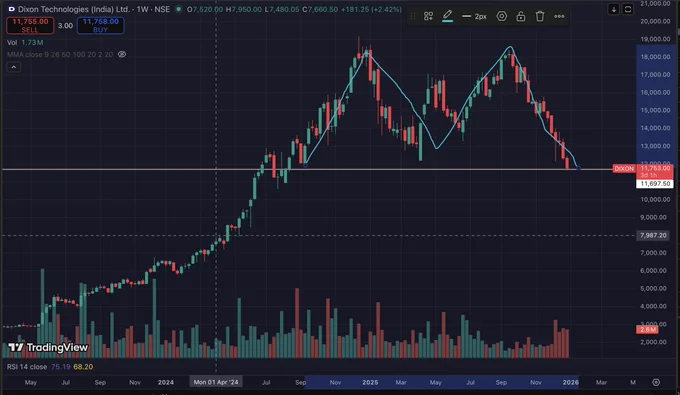Delete the drawing using trash icon
Viewport: 680px width, 395px height.
(540, 16)
